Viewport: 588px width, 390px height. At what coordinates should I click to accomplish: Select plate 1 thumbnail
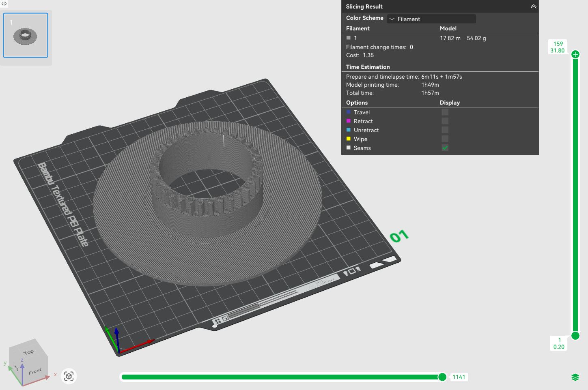(x=26, y=35)
